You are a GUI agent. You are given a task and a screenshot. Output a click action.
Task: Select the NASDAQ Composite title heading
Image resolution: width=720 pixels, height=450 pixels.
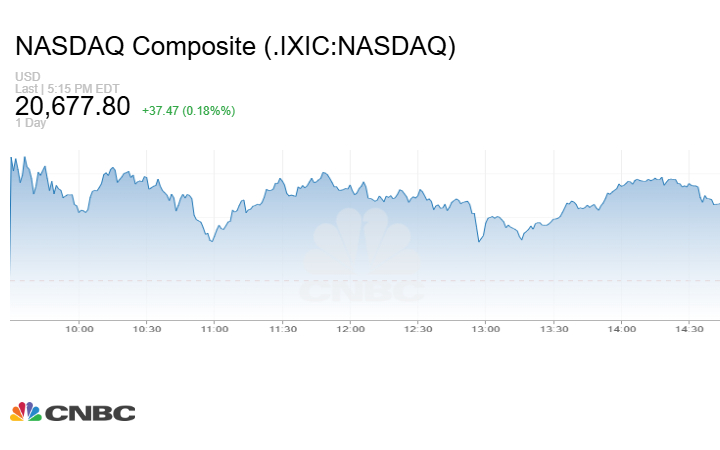tap(235, 46)
